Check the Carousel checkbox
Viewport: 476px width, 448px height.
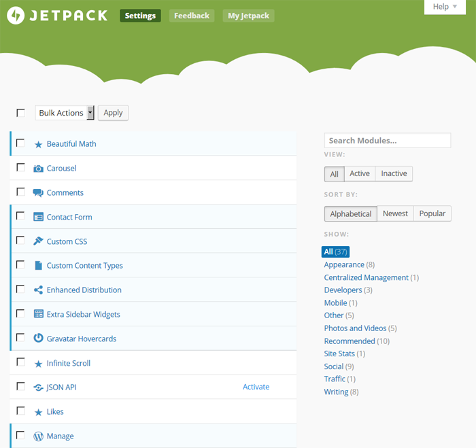(x=20, y=167)
